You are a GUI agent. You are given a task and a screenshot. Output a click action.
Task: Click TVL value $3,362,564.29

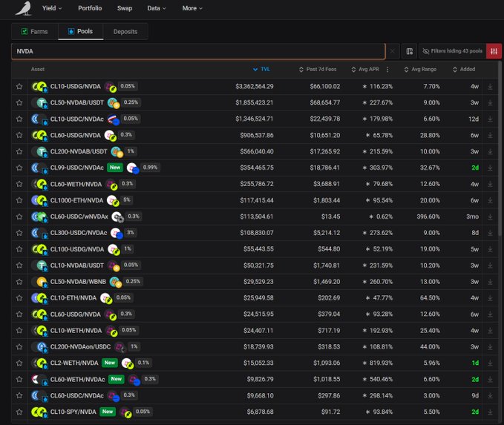tap(255, 87)
